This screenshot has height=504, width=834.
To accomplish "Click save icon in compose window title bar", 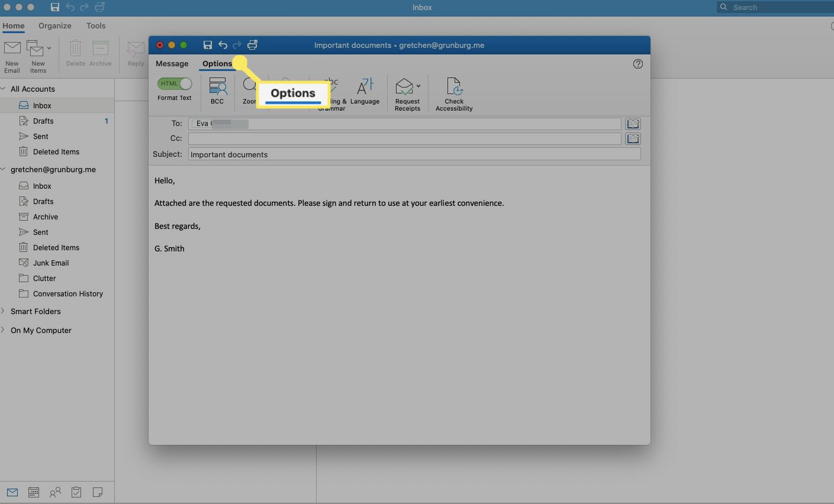I will click(x=207, y=45).
